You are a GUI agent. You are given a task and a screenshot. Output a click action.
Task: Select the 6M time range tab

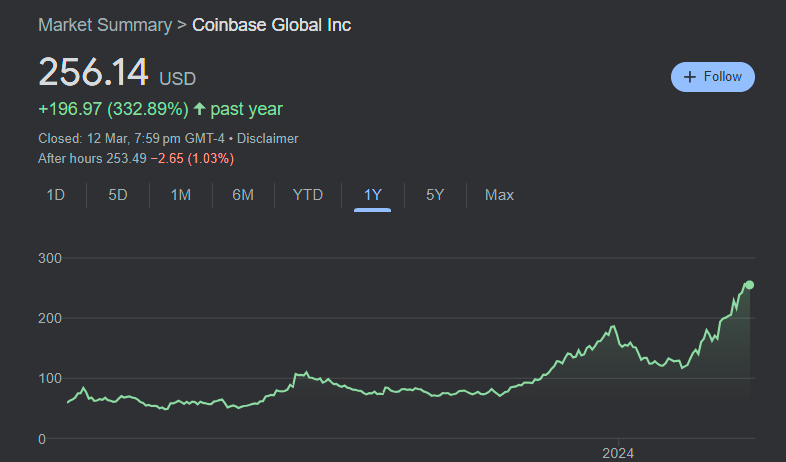(x=243, y=195)
